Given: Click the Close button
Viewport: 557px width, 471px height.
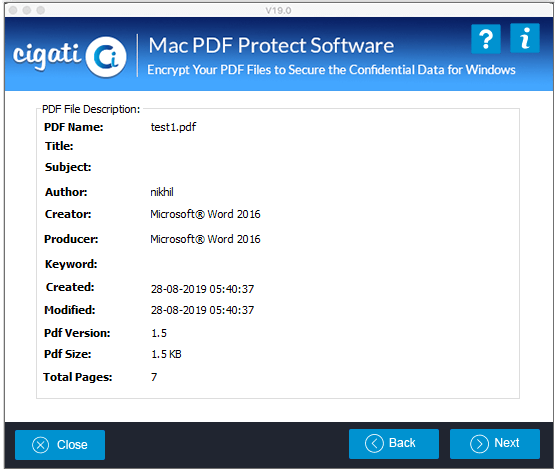Looking at the screenshot, I should coord(60,445).
